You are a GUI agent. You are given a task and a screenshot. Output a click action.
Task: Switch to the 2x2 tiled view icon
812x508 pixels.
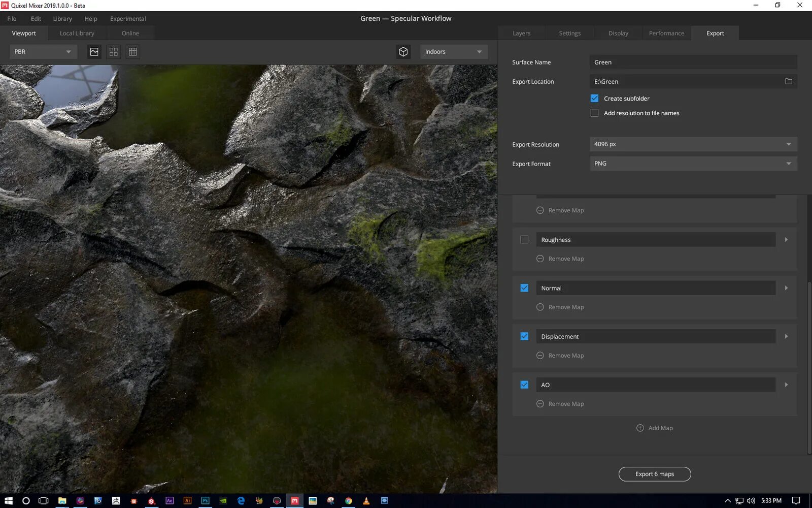click(114, 52)
